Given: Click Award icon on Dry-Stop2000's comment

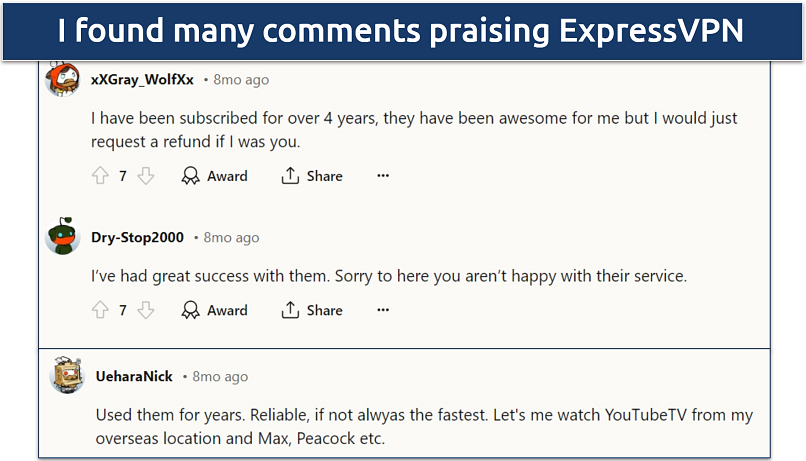Looking at the screenshot, I should pos(190,310).
